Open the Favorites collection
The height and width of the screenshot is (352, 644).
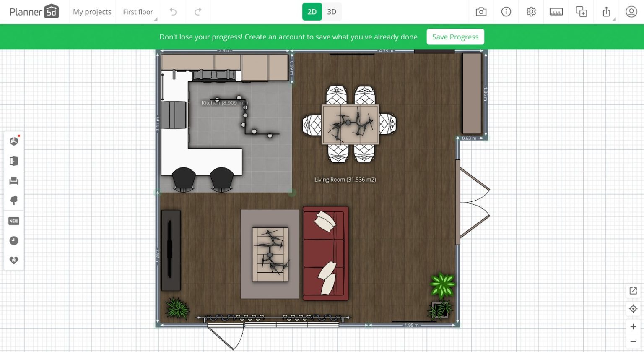coord(14,261)
